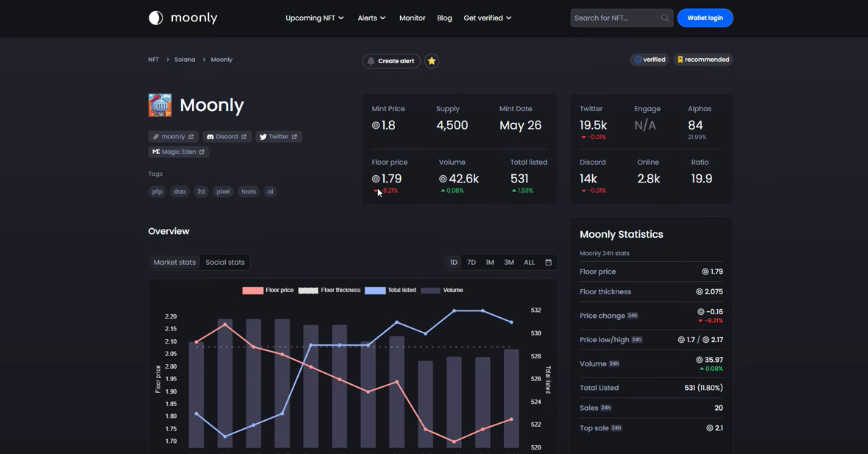The height and width of the screenshot is (454, 868).
Task: Open the Blog page
Action: (x=444, y=18)
